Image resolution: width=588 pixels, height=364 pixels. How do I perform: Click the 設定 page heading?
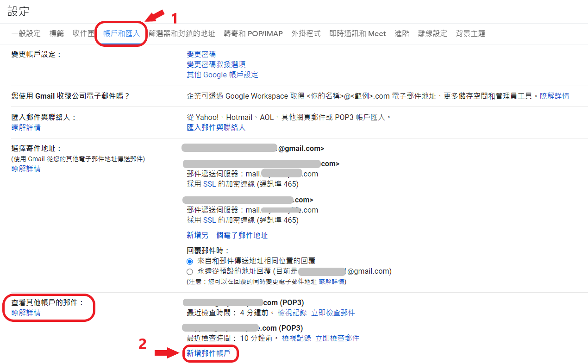click(19, 12)
